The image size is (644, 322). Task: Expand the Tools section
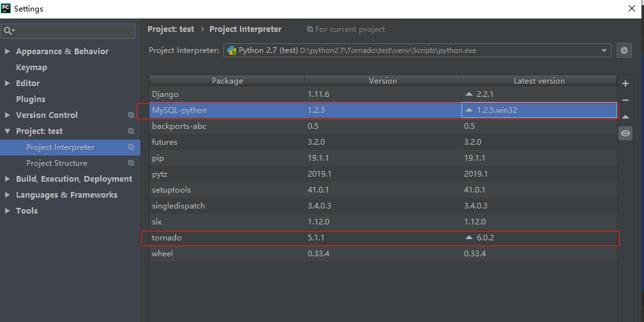[8, 211]
